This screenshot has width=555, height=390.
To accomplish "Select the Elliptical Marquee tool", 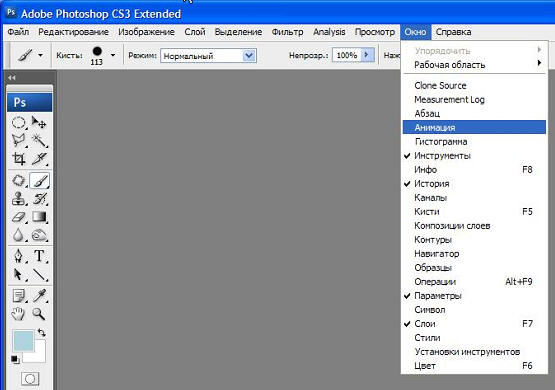I will (x=18, y=123).
